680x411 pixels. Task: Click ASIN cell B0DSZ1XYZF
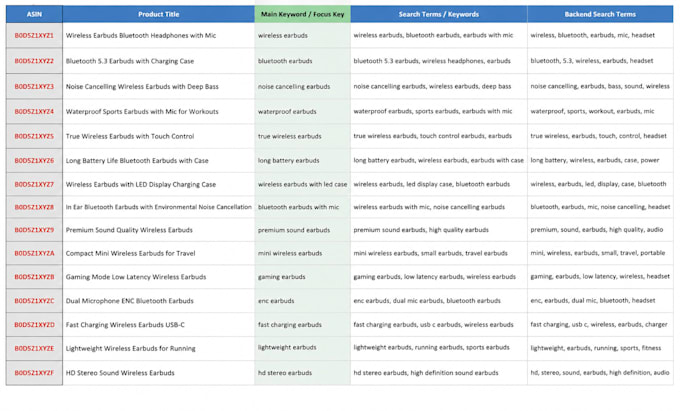(x=34, y=372)
